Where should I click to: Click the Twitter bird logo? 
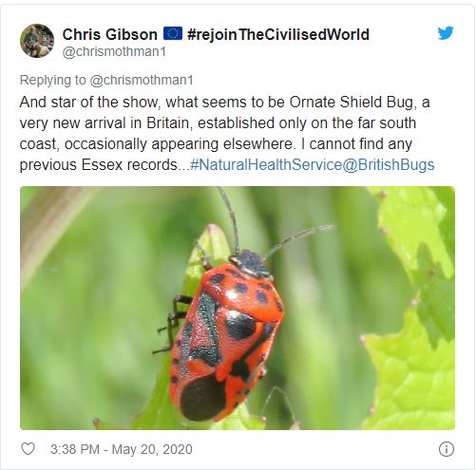446,33
